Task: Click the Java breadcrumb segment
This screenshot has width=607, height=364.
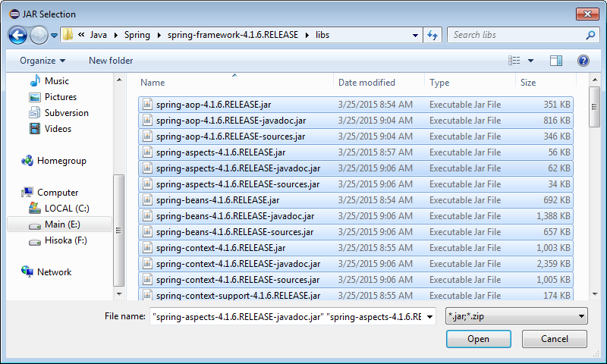Action: pos(99,35)
